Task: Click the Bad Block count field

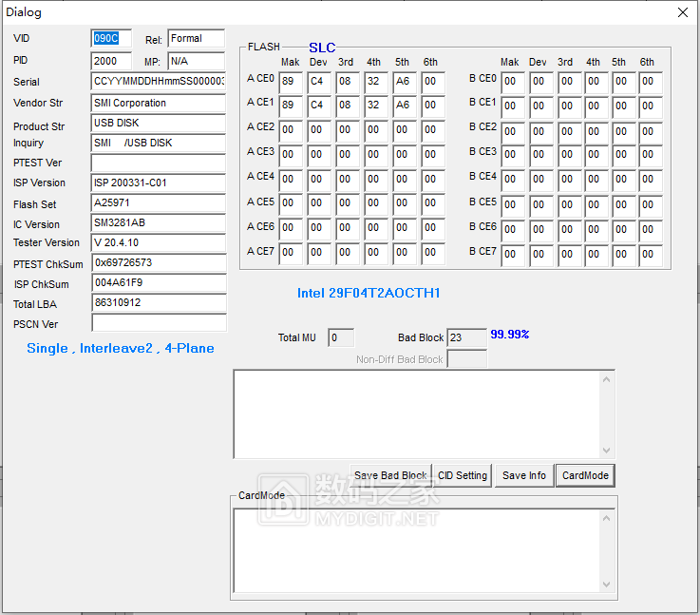Action: click(465, 337)
